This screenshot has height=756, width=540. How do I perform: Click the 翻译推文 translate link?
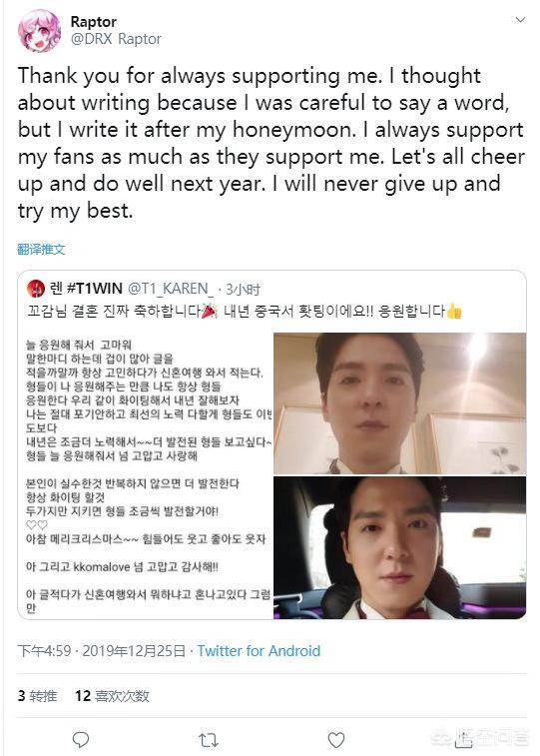(x=41, y=250)
